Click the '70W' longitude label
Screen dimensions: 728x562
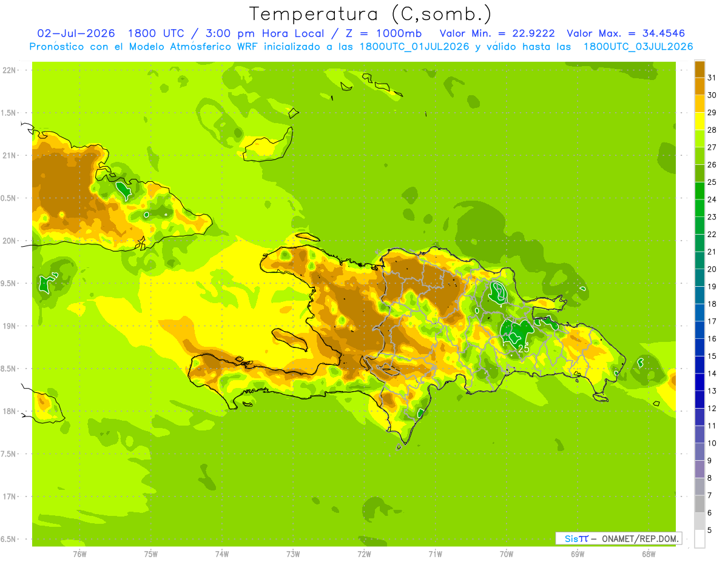507,554
